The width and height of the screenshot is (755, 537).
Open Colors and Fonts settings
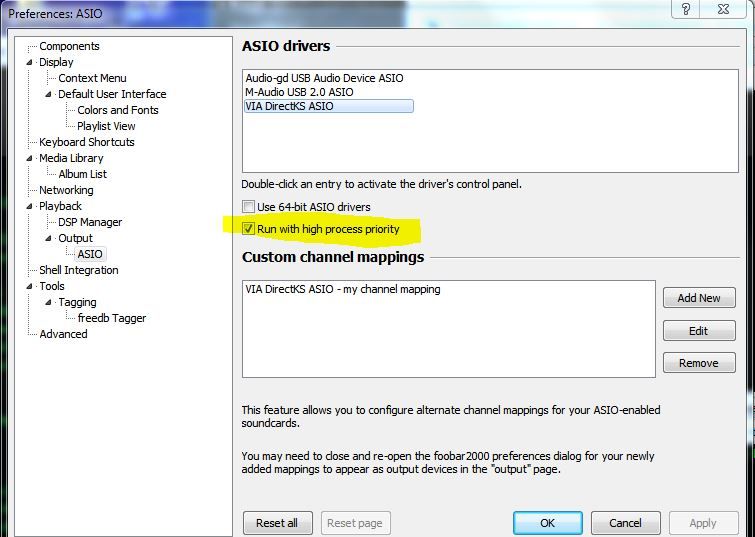click(x=118, y=110)
